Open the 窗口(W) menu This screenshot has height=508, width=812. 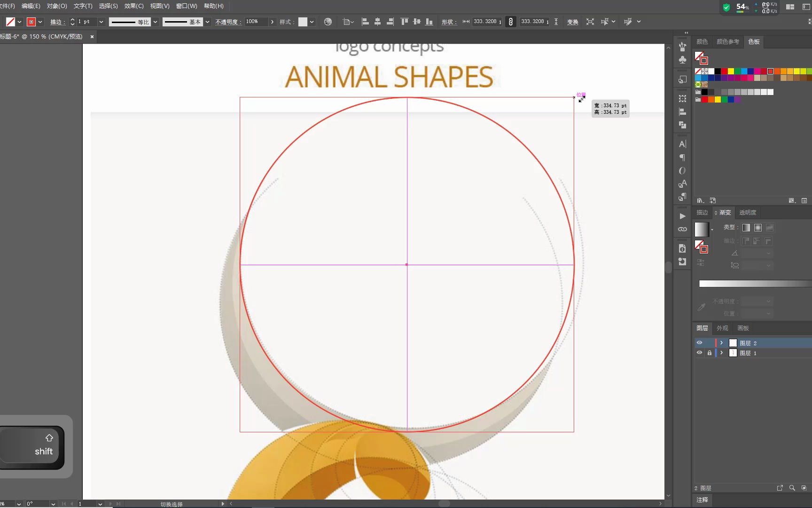[186, 6]
